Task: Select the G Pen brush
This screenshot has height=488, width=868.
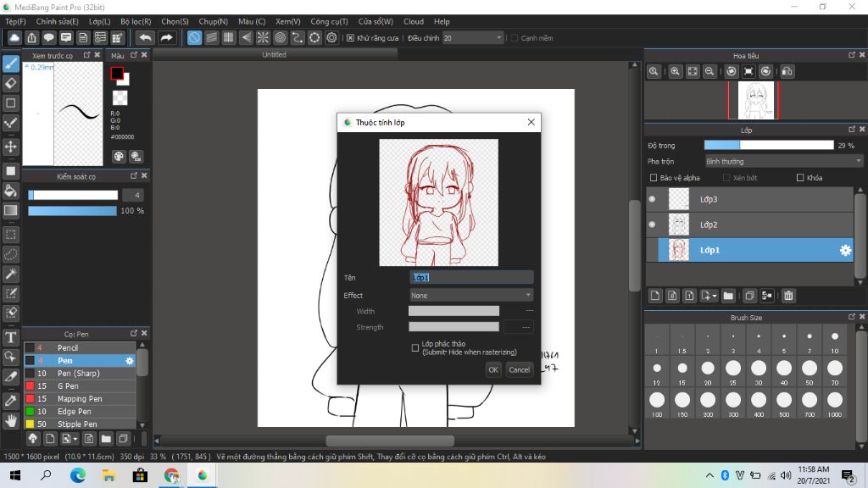Action: 80,386
